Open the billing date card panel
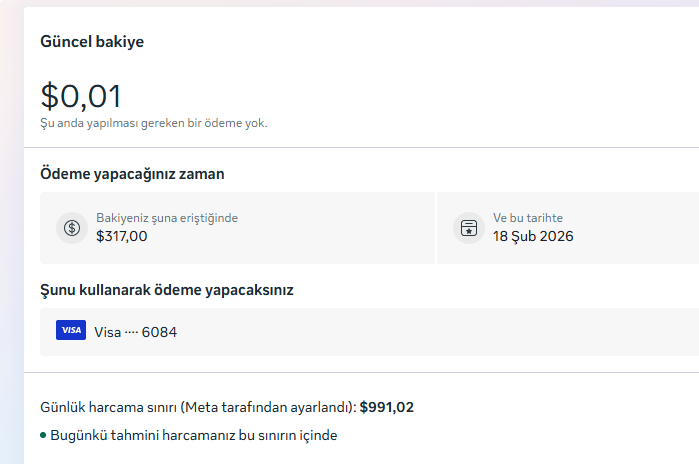This screenshot has height=464, width=699. [568, 228]
